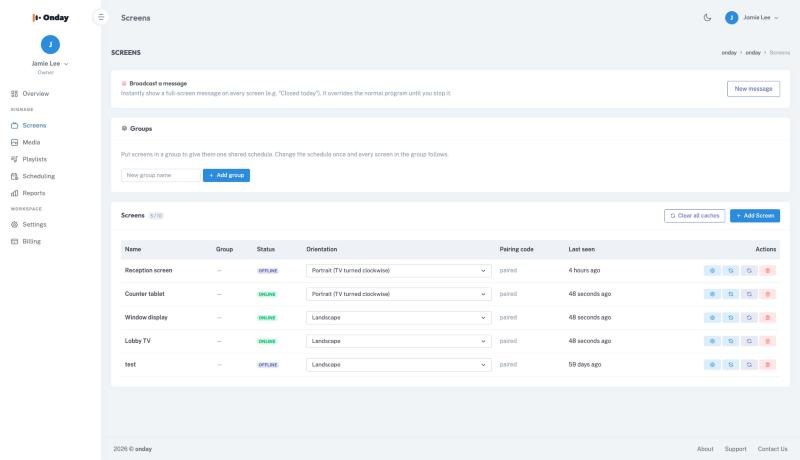Click purple reload icon for Reception screen
Viewport: 800px width, 460px height.
(749, 270)
